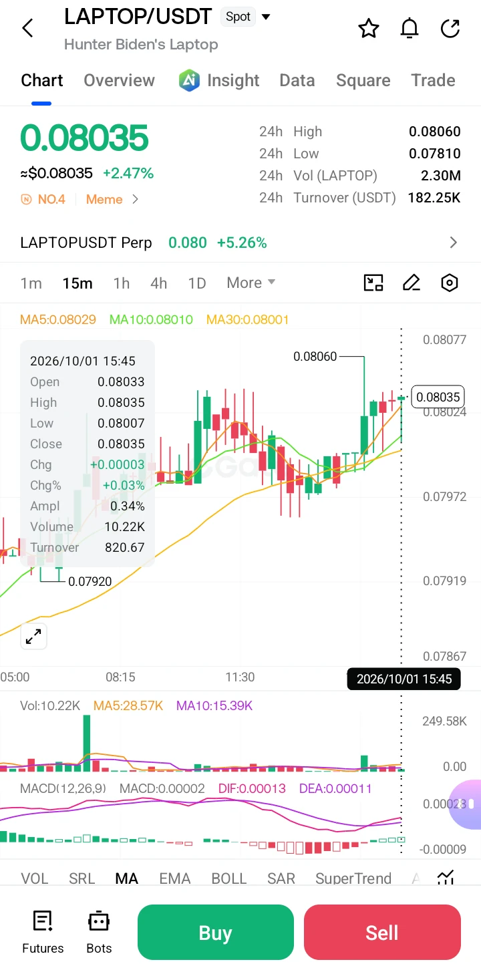Open the NO.4 ranking badge
Image resolution: width=481 pixels, height=980 pixels.
coord(43,199)
